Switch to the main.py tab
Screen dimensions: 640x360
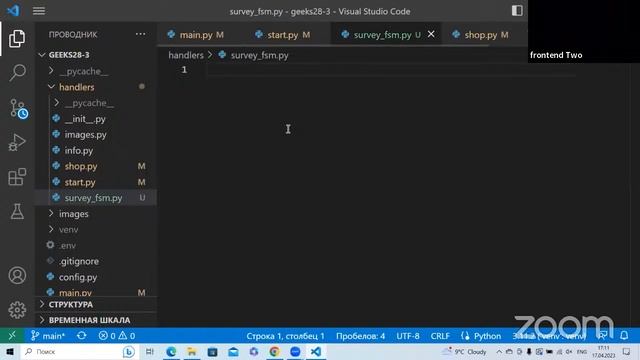tap(196, 35)
